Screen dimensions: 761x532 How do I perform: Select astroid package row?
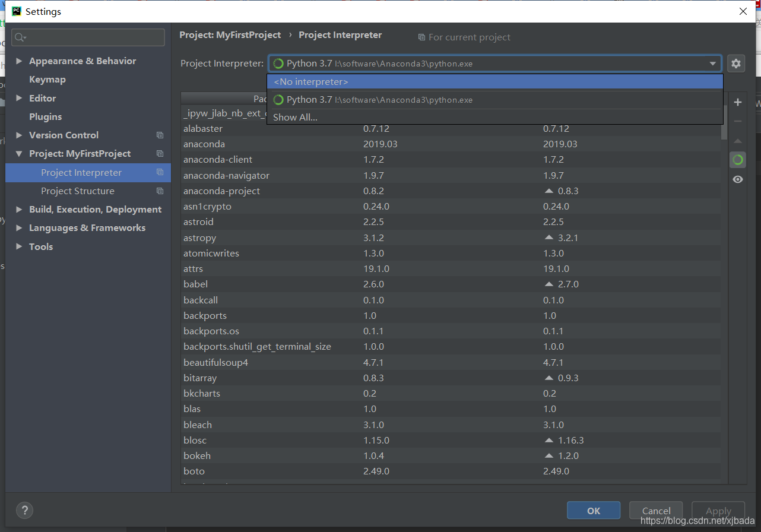[451, 222]
